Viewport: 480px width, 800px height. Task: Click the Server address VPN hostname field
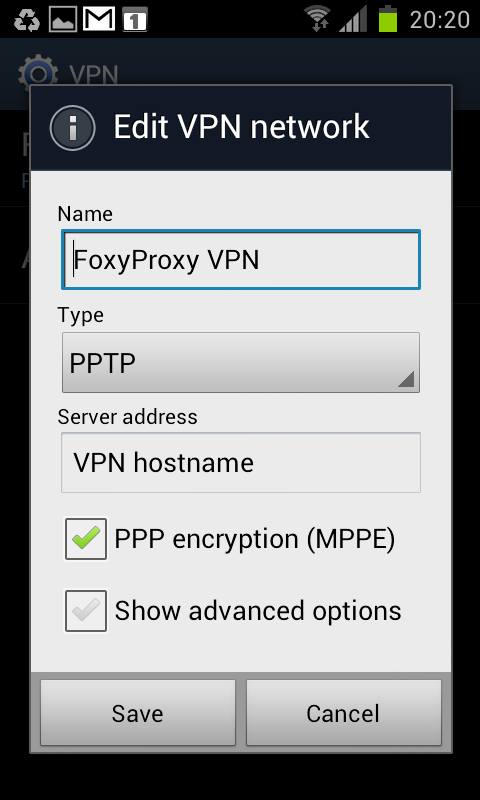pos(241,463)
